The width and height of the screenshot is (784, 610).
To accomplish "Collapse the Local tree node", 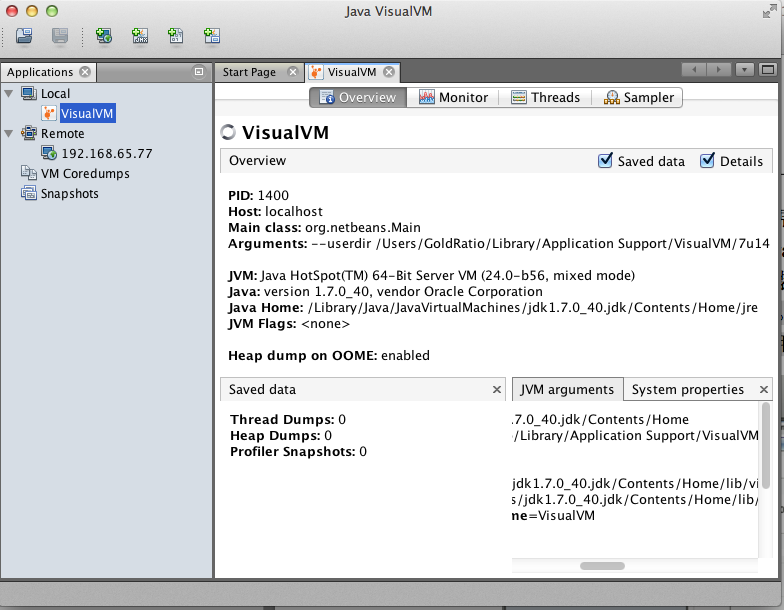I will coord(8,94).
